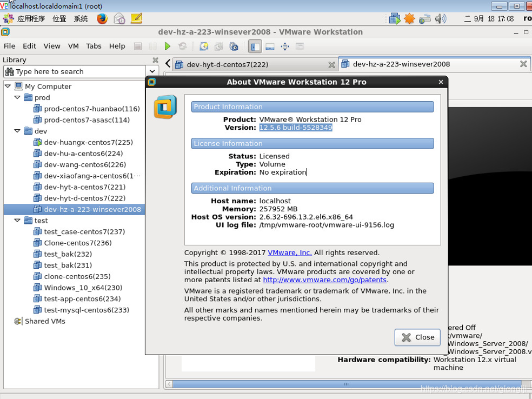The width and height of the screenshot is (532, 399).
Task: Select dev-hu-a-centos6(224) VM
Action: pyautogui.click(x=83, y=154)
